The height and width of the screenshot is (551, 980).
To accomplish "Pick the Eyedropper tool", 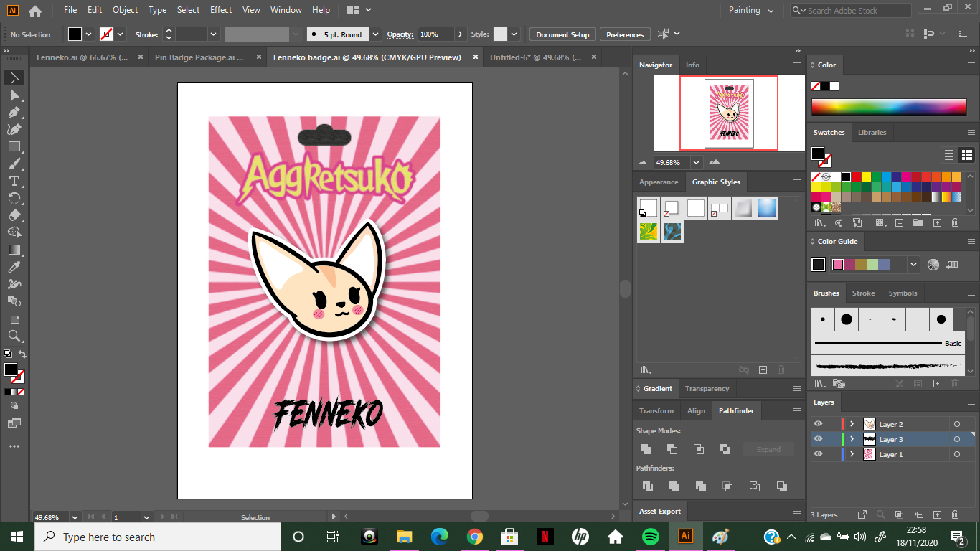I will (x=14, y=267).
